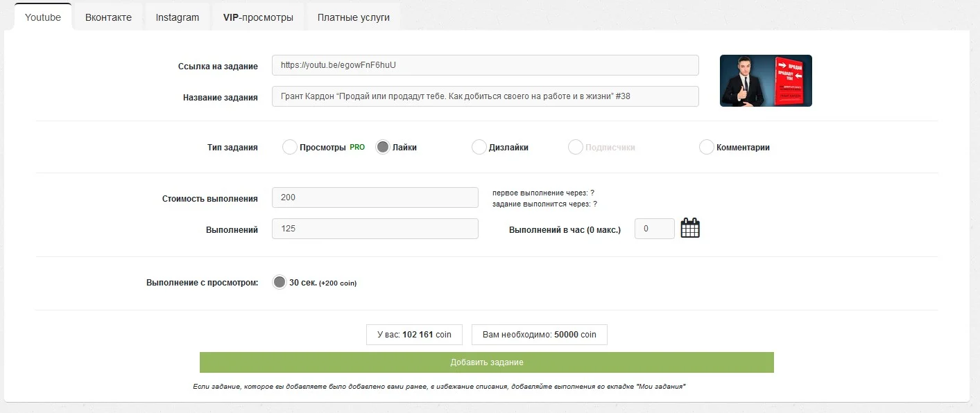Viewport: 980px width, 413px height.
Task: Click the У вас coin balance box
Action: click(x=414, y=335)
